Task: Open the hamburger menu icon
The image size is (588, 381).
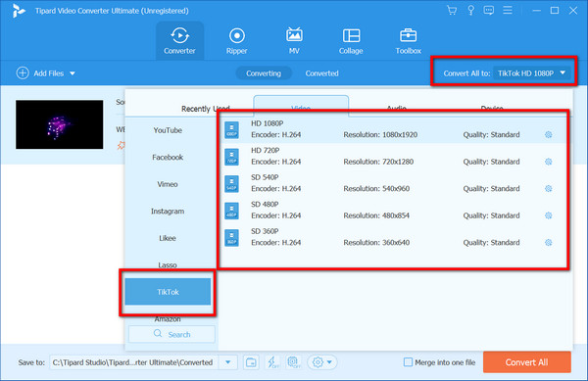Action: 508,10
